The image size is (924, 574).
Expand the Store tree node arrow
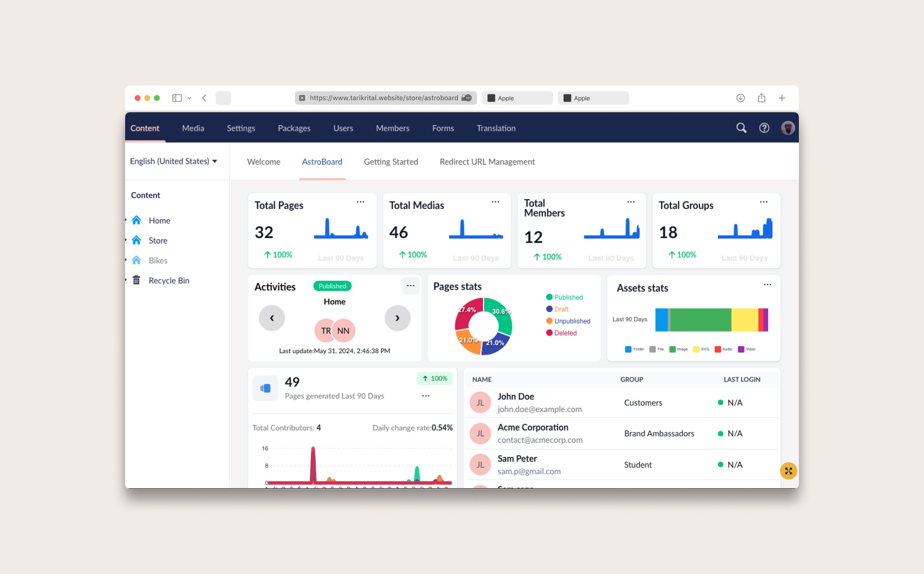[x=126, y=240]
